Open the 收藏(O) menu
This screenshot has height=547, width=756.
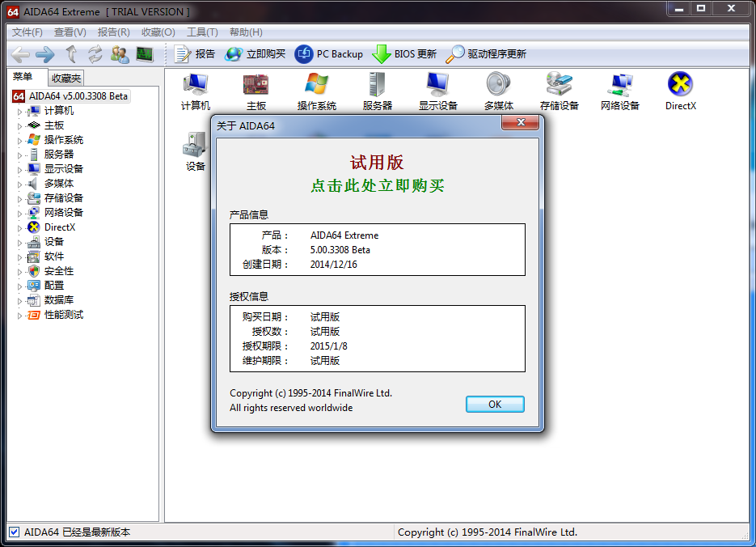(x=158, y=32)
